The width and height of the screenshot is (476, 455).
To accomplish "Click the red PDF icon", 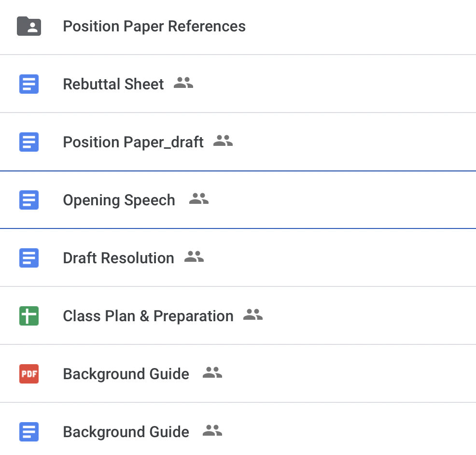I will (x=29, y=374).
